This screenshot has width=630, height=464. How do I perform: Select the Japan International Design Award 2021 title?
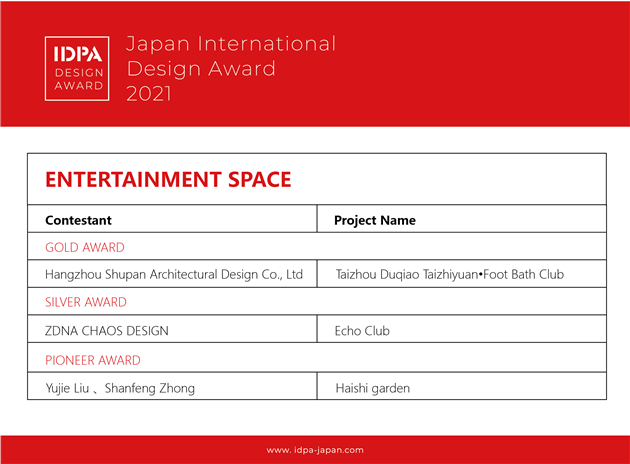click(231, 68)
